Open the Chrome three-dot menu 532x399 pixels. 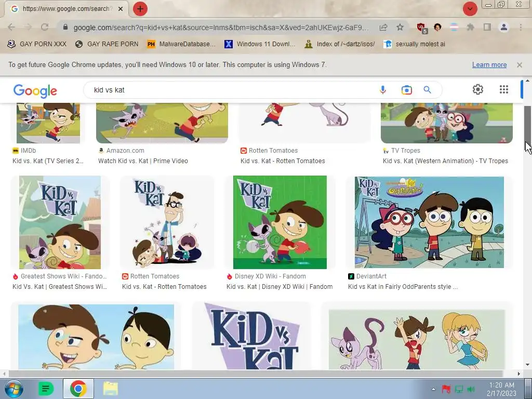[521, 27]
